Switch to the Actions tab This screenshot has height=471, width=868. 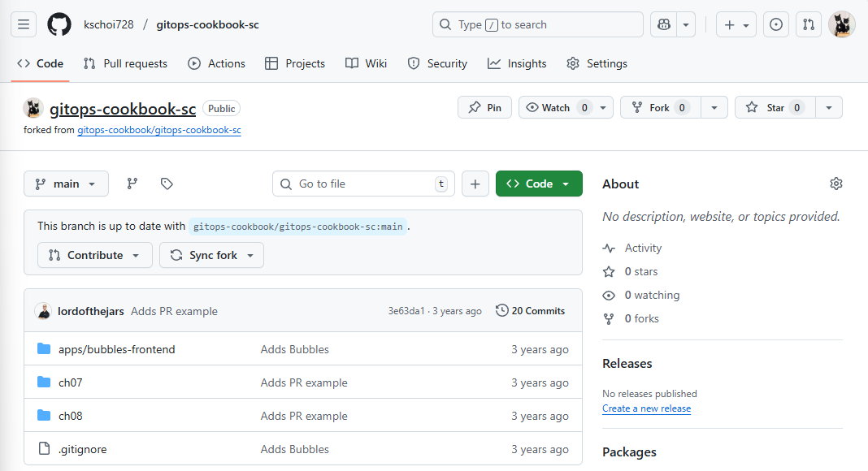pyautogui.click(x=216, y=63)
